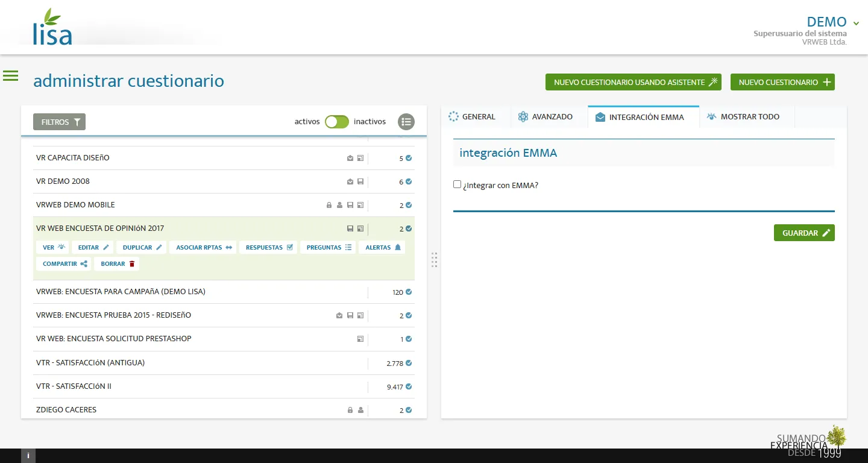Check the ¿Integrar con EMMA? checkbox
The image size is (868, 463).
tap(457, 184)
